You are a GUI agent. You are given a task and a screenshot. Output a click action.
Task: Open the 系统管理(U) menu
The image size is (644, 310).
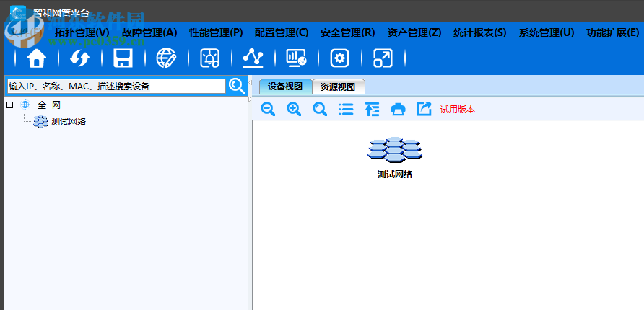(x=547, y=33)
